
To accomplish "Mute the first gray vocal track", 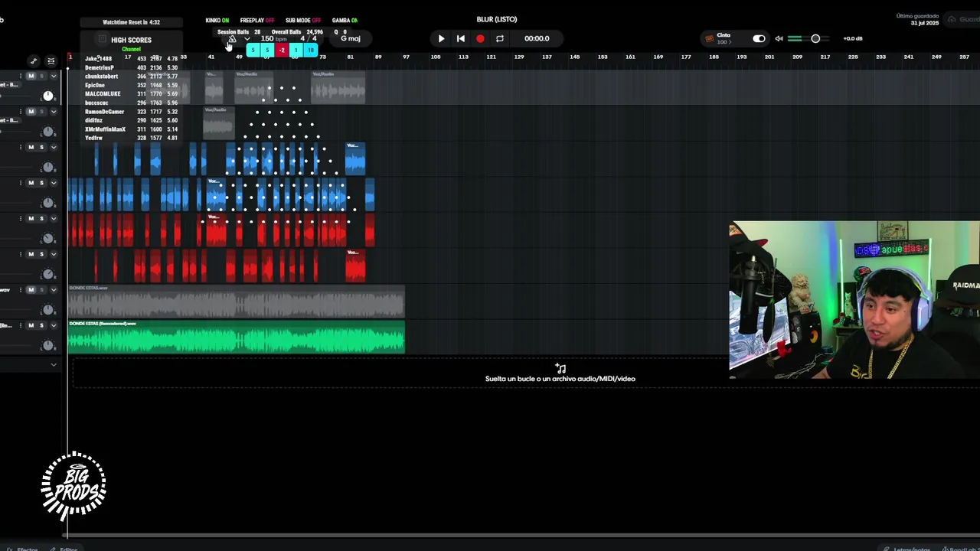I will coord(31,76).
